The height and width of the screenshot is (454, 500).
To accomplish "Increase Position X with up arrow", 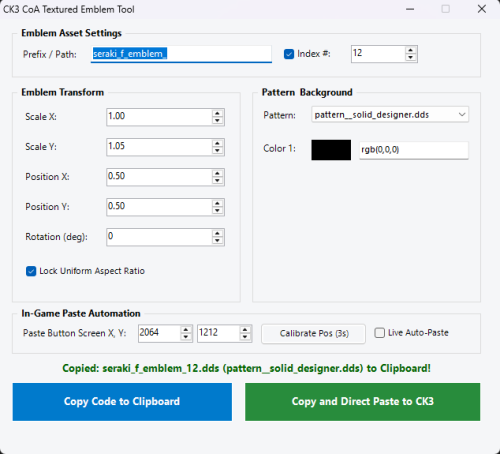I will tap(217, 173).
